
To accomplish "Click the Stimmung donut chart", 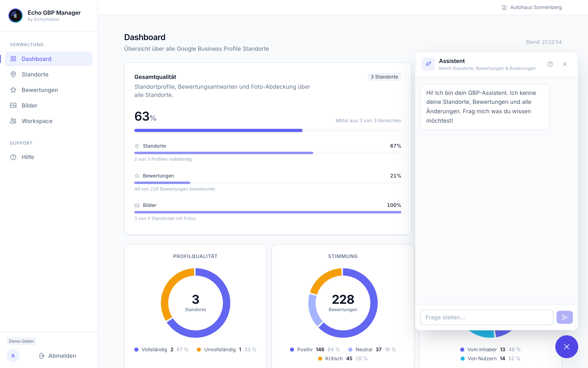I will click(343, 303).
